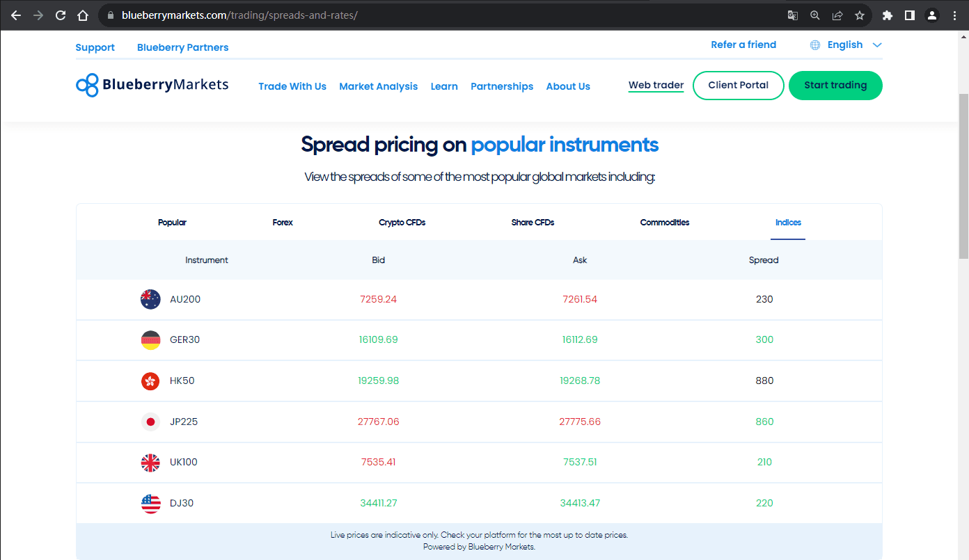Viewport: 969px width, 560px height.
Task: Click the US flag for DJ30
Action: (x=150, y=503)
